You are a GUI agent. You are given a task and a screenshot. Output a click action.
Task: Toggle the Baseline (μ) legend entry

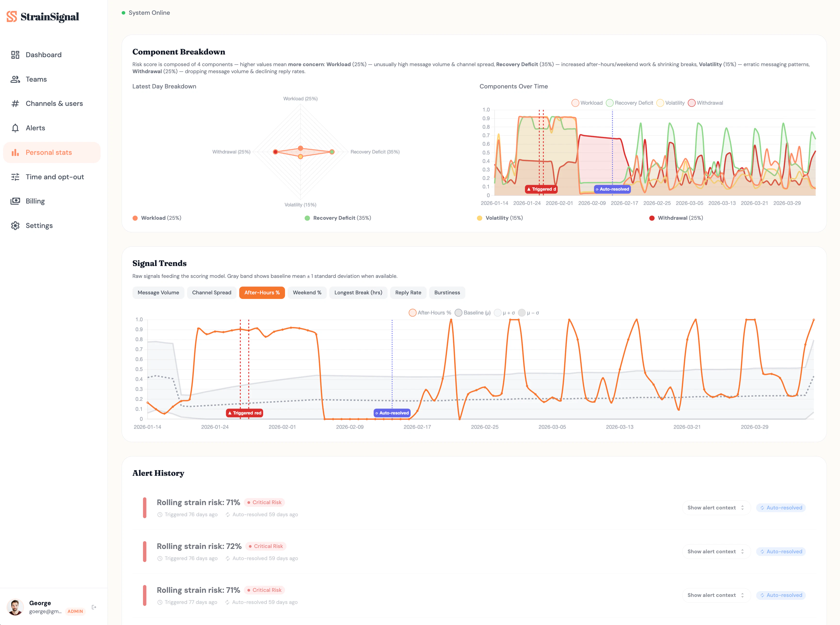[472, 312]
